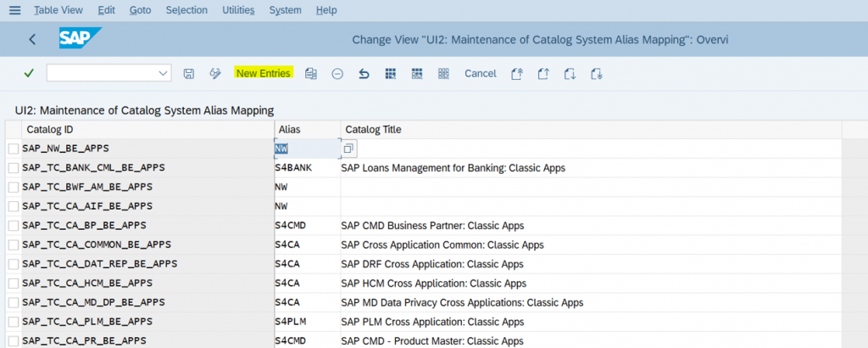
Task: Click title 'SAP Loans Management for Banking: Classic Apps'
Action: click(x=453, y=168)
